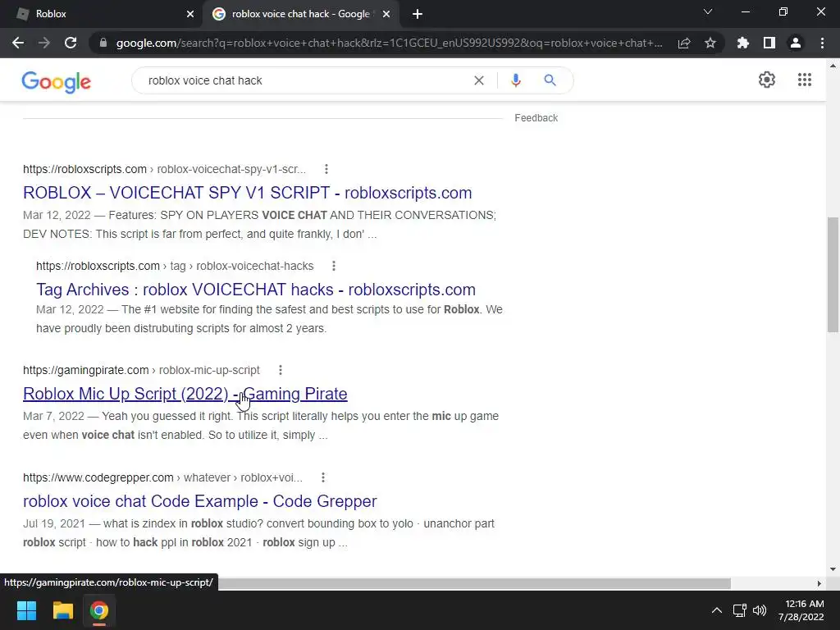Open the tab search dropdown
This screenshot has height=630, width=840.
click(708, 11)
